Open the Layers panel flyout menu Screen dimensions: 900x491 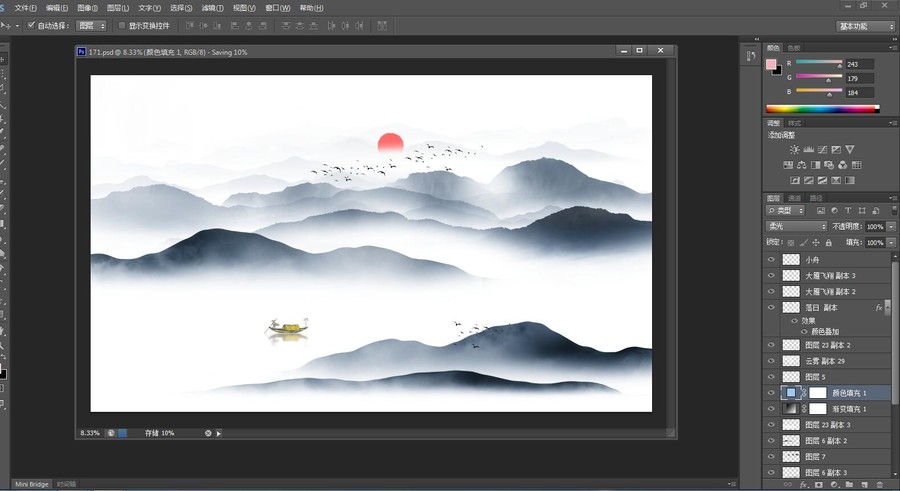tap(892, 198)
